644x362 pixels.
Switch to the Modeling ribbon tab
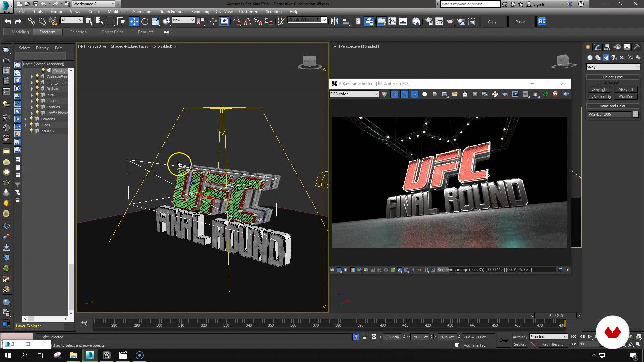tap(20, 32)
